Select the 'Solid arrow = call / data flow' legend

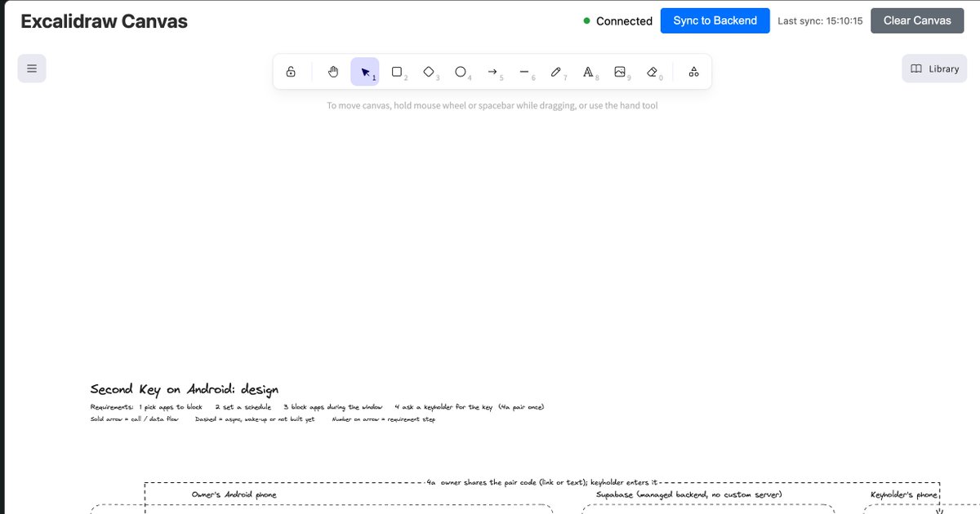(x=134, y=419)
